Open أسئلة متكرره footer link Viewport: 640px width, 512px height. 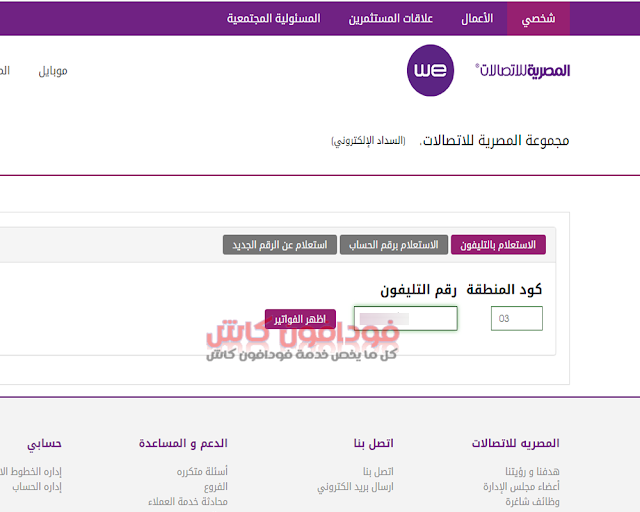point(202,472)
